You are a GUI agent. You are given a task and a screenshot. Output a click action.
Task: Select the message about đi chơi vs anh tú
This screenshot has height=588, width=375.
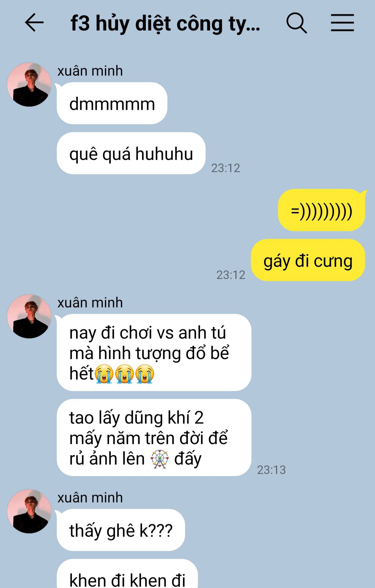click(154, 352)
